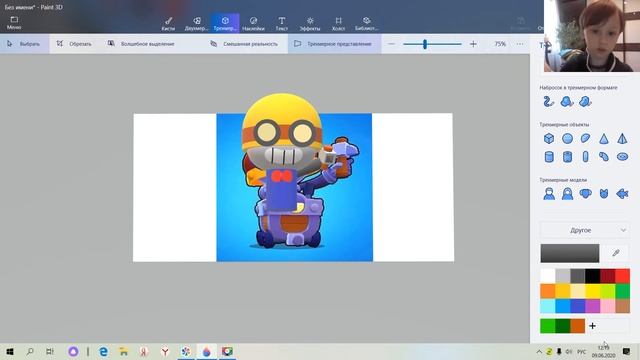Screen dimensions: 640x360
Task: Select the tube brush 3D doodle
Action: [549, 101]
